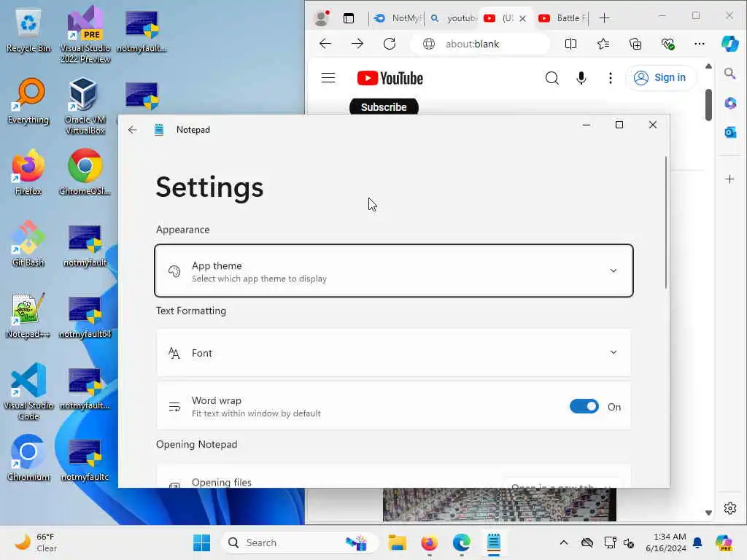Open YouTube search magnifier icon
747x560 pixels.
click(551, 78)
